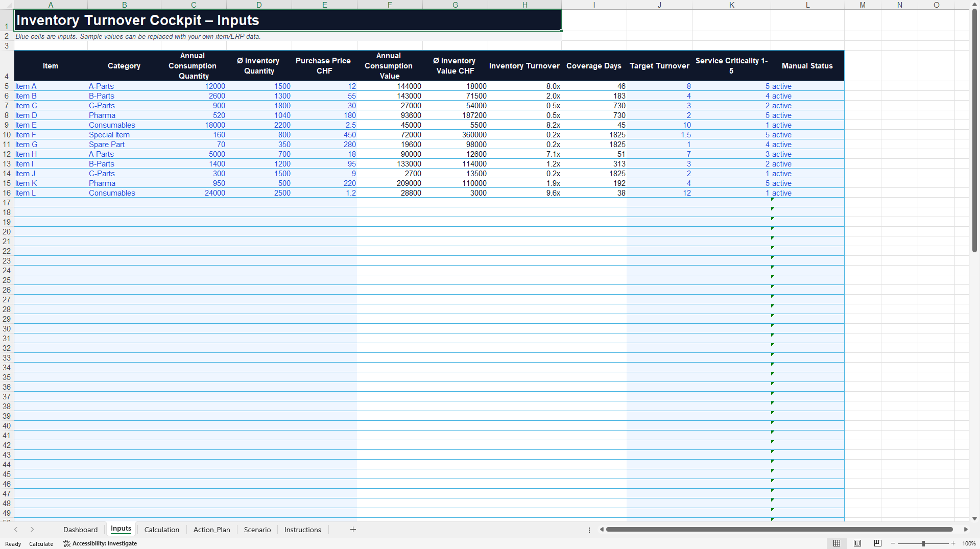Select column A header

[51, 5]
